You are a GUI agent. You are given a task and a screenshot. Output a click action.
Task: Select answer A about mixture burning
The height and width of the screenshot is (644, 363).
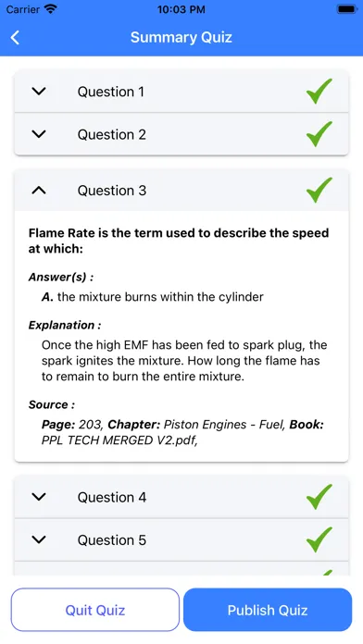point(153,297)
